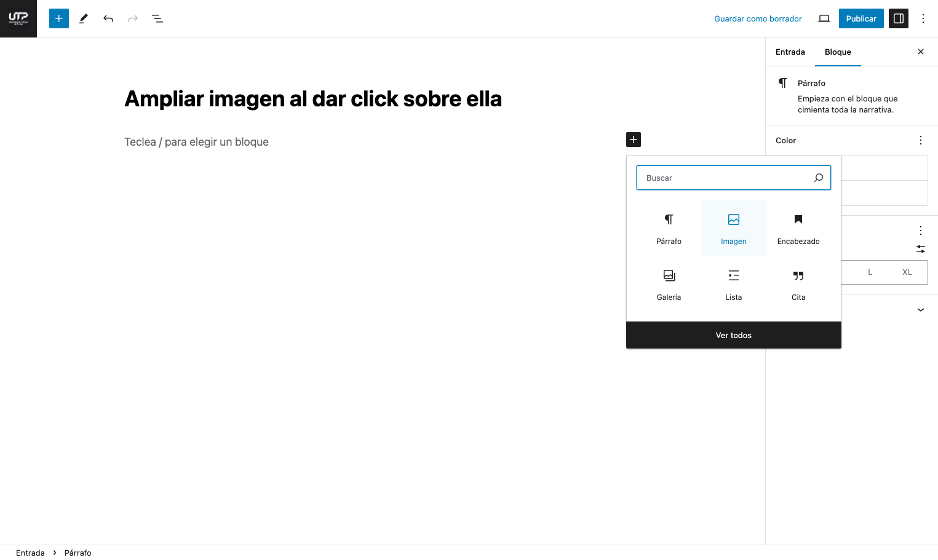Insert an Imagen block
This screenshot has width=938, height=560.
(x=734, y=228)
